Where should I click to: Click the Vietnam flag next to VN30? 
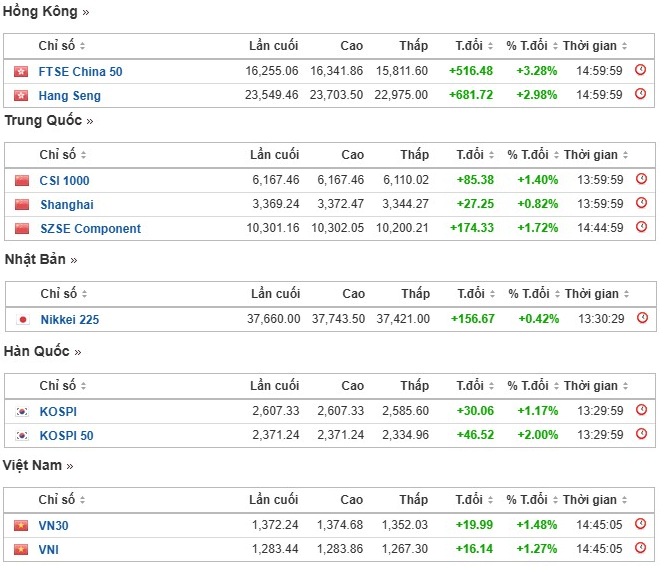[x=21, y=525]
